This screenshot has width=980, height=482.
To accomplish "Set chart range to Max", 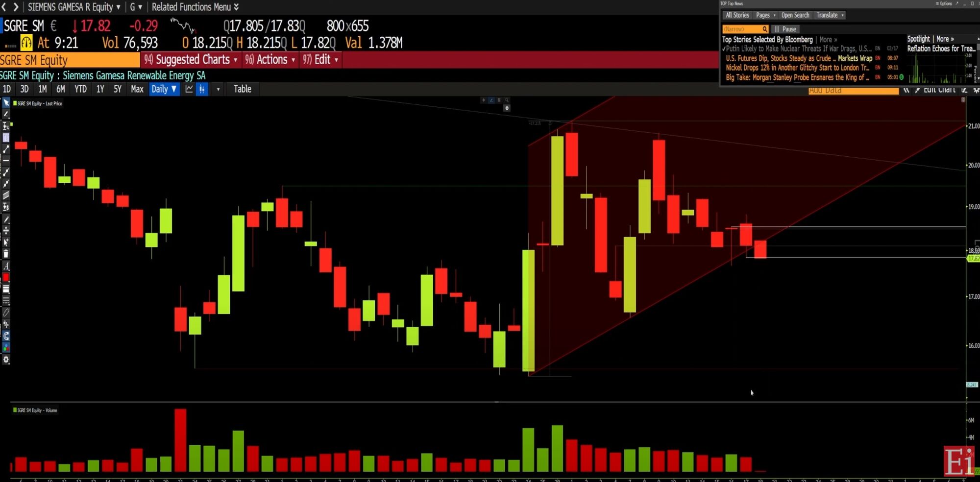I will (137, 89).
